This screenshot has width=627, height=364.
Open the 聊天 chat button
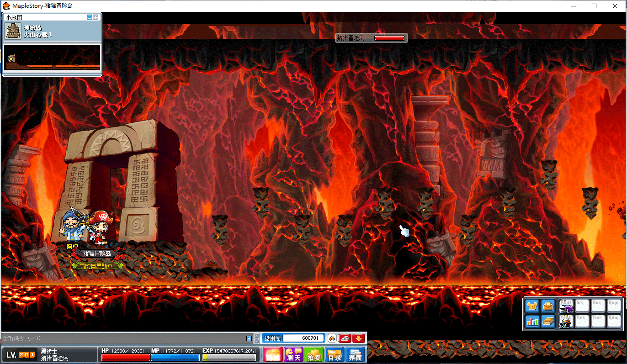click(x=293, y=355)
